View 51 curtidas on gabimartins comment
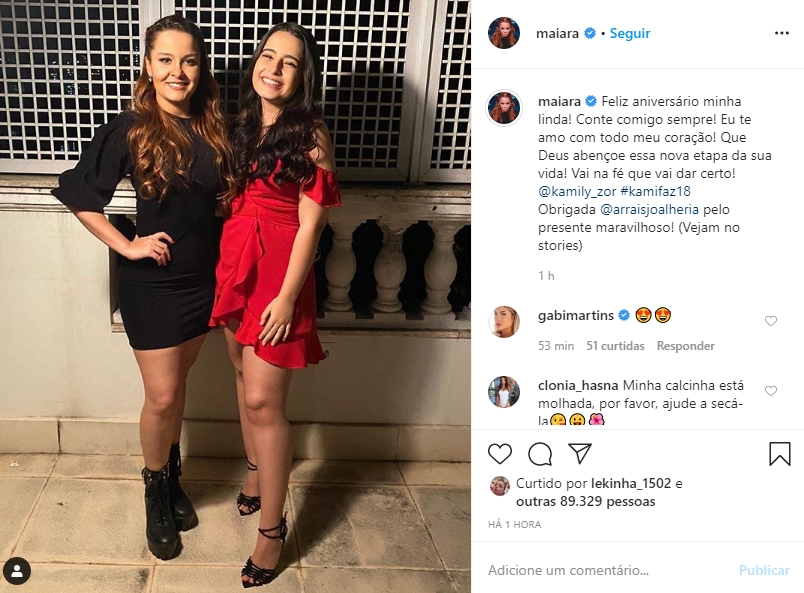 [x=615, y=346]
